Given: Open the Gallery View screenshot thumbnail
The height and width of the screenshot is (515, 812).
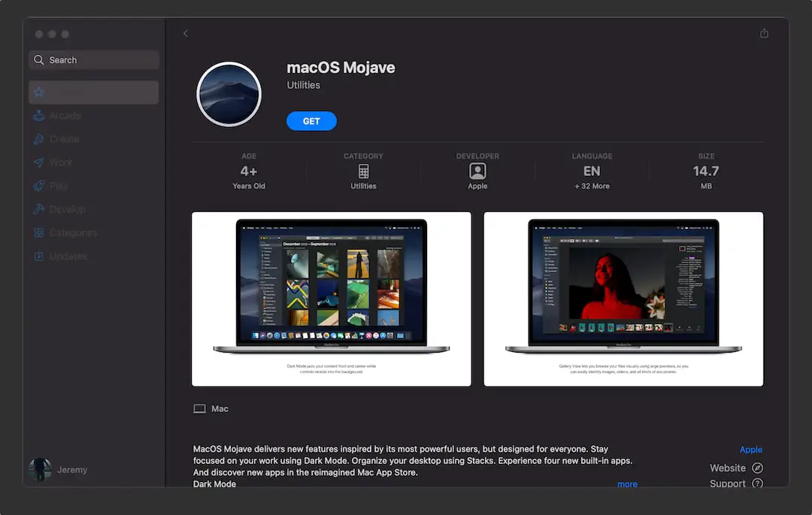Looking at the screenshot, I should 623,299.
